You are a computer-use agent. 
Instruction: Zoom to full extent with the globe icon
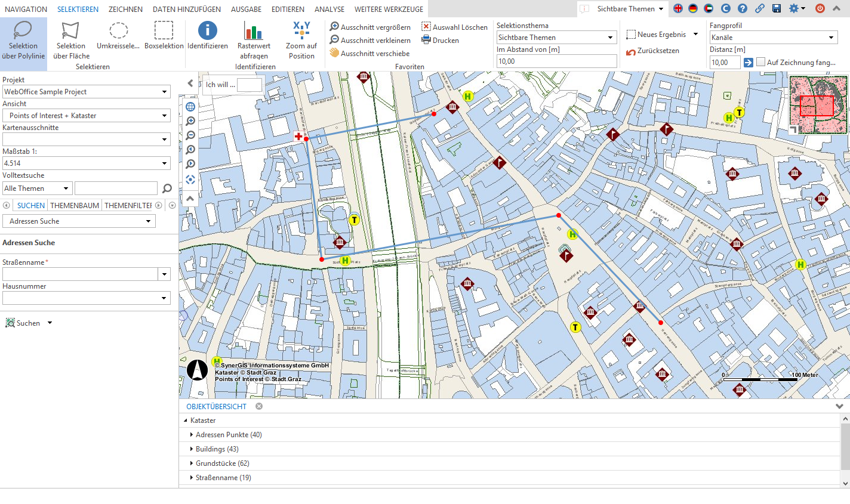[x=190, y=106]
